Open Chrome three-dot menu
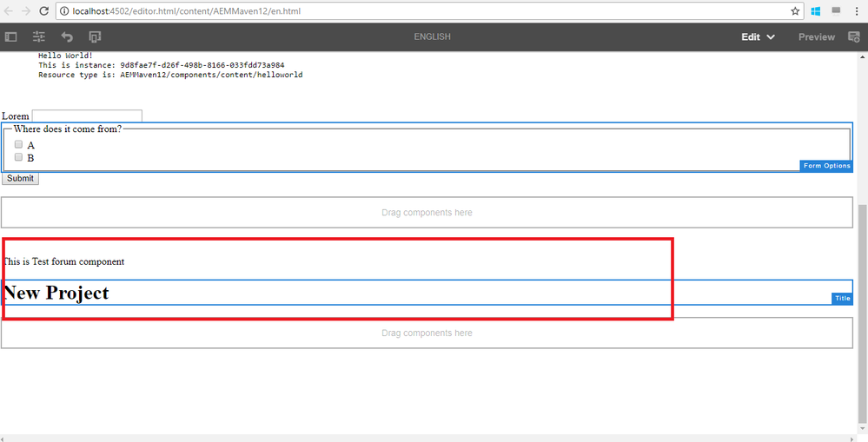The image size is (868, 442). tap(857, 11)
